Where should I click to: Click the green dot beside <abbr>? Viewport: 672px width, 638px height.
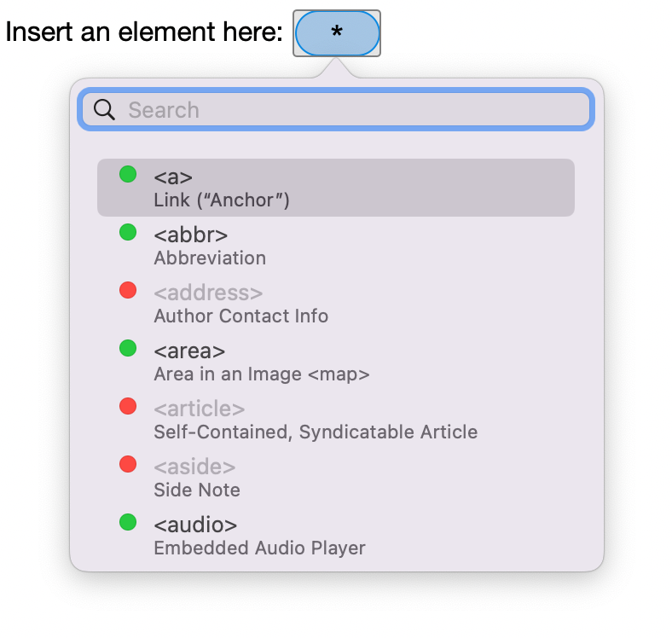pos(128,232)
